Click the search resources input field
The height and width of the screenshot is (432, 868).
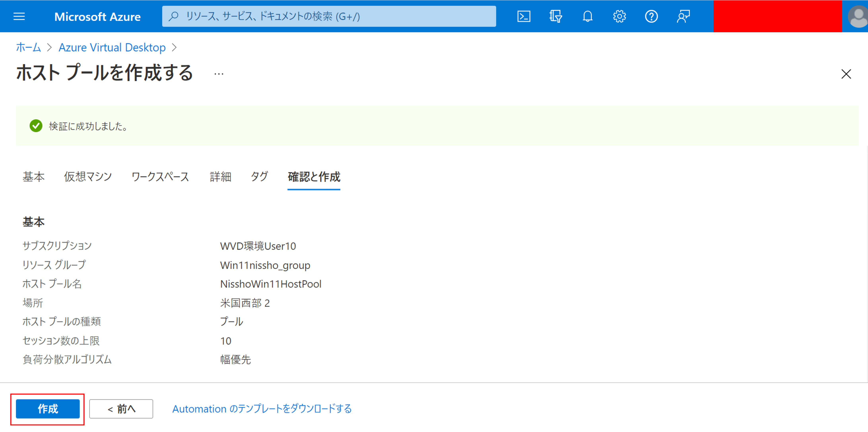[329, 16]
